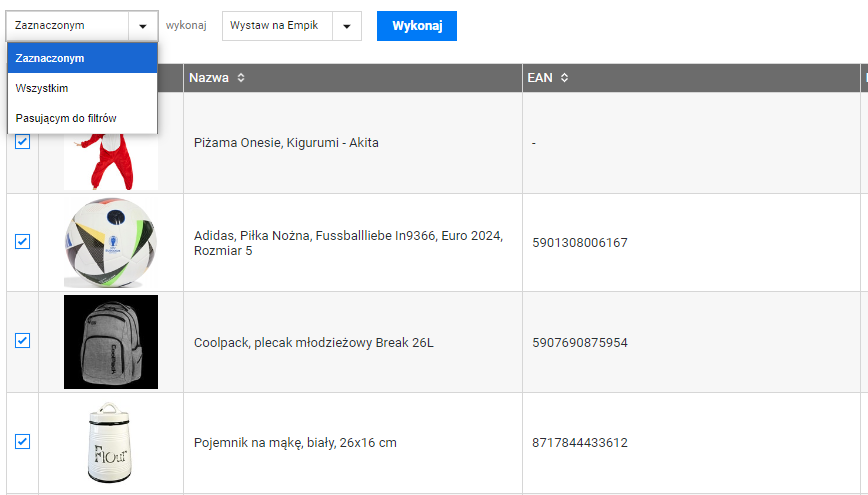Image resolution: width=868 pixels, height=495 pixels.
Task: Collapse the Zaznaczonym dropdown arrow
Action: tap(143, 26)
